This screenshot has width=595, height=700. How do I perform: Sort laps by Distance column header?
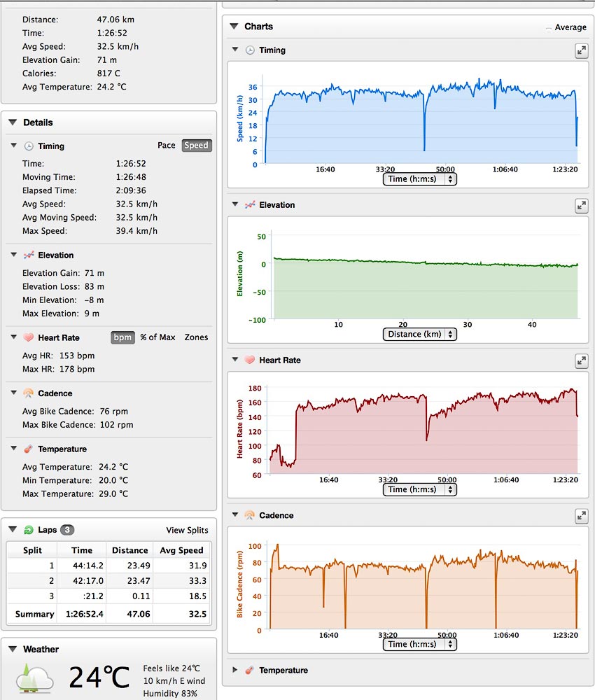pos(129,550)
